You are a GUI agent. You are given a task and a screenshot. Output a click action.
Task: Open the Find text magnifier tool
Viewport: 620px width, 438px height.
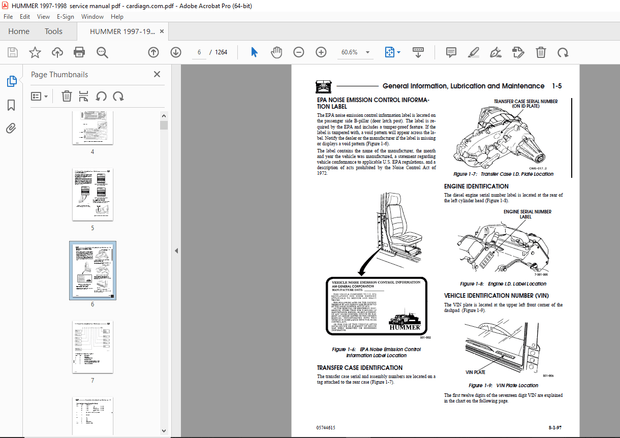point(102,52)
